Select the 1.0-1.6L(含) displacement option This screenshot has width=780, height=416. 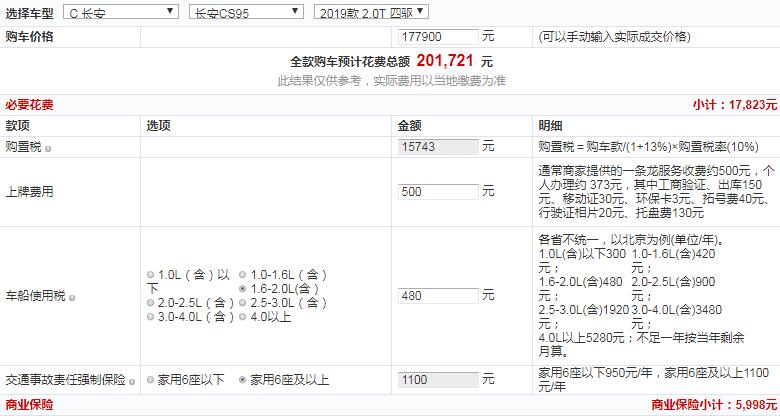[242, 275]
